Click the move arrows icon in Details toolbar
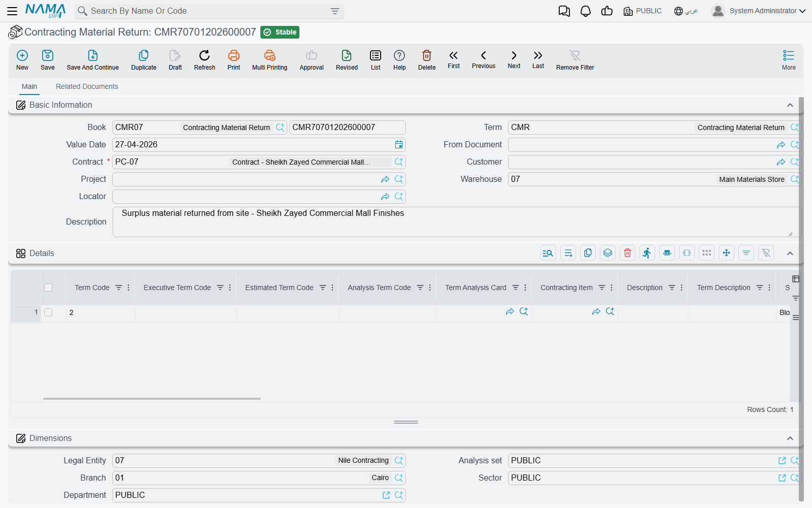 pos(727,253)
